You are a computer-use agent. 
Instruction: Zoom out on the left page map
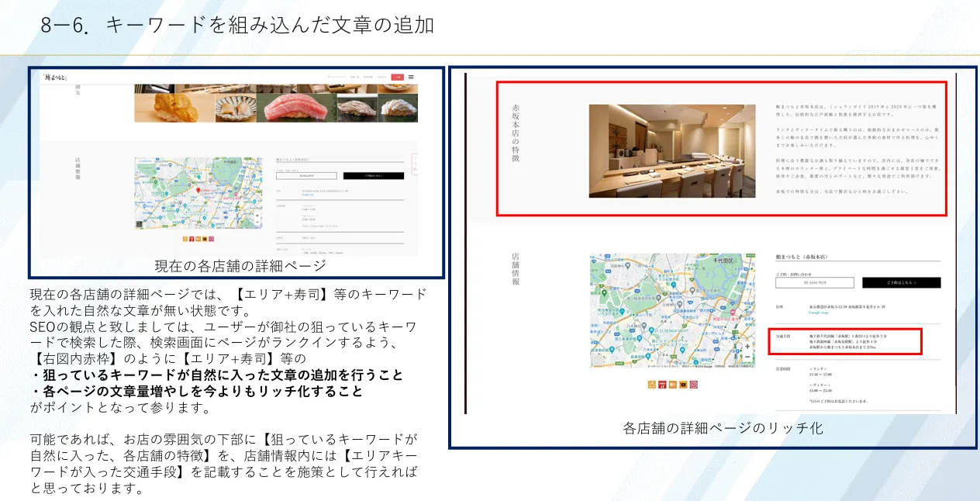click(257, 223)
